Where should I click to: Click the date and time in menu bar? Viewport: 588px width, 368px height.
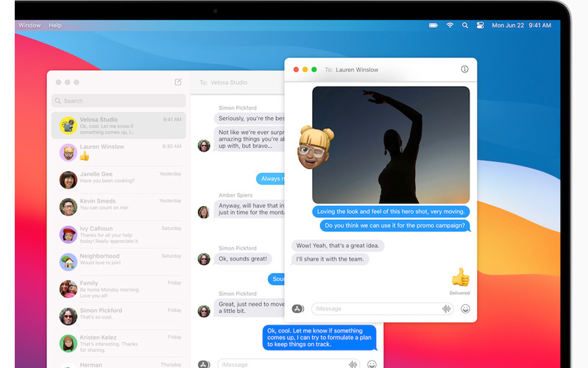(x=521, y=25)
